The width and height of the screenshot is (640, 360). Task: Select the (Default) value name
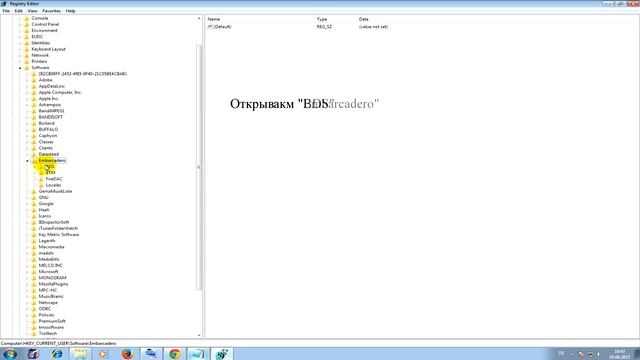click(222, 27)
